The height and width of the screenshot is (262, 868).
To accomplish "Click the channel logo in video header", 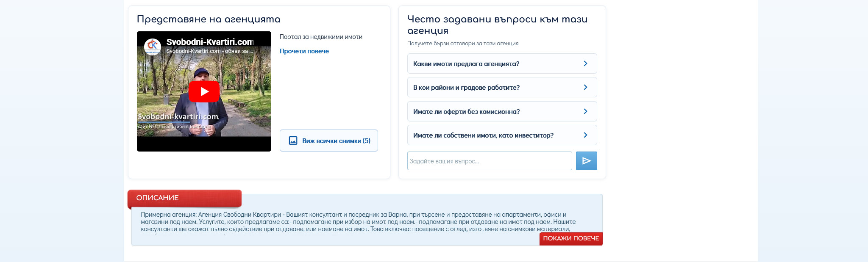I will [x=153, y=47].
